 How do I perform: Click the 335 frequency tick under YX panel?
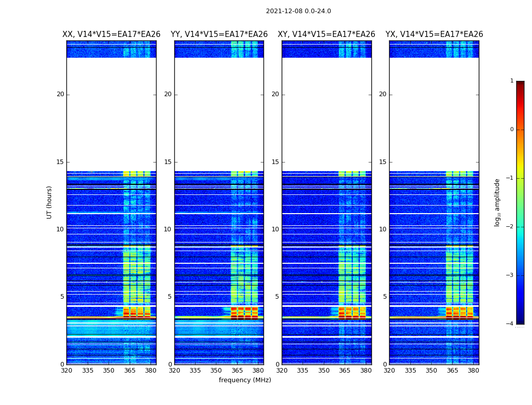point(410,371)
